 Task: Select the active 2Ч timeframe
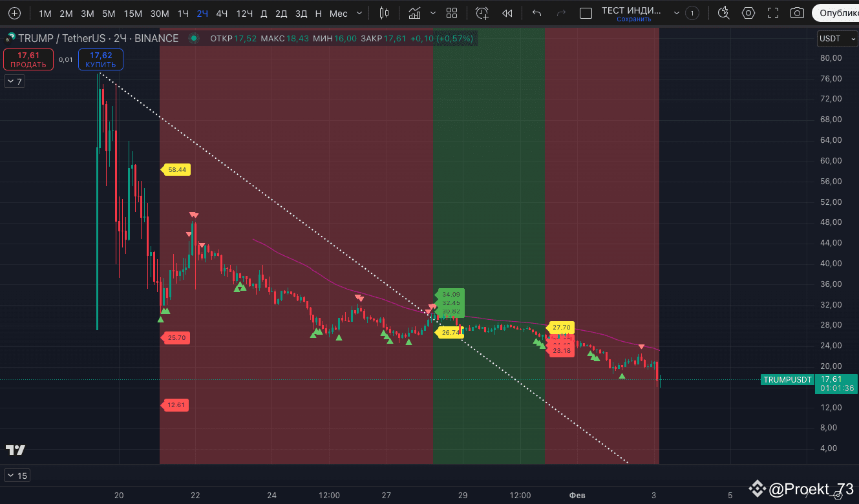(x=203, y=14)
